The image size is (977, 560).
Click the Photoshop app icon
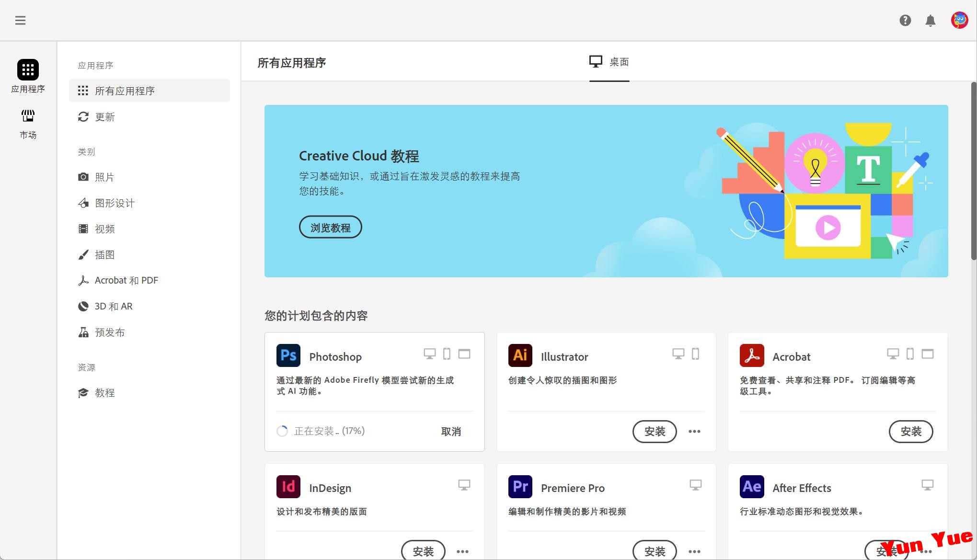coord(288,355)
